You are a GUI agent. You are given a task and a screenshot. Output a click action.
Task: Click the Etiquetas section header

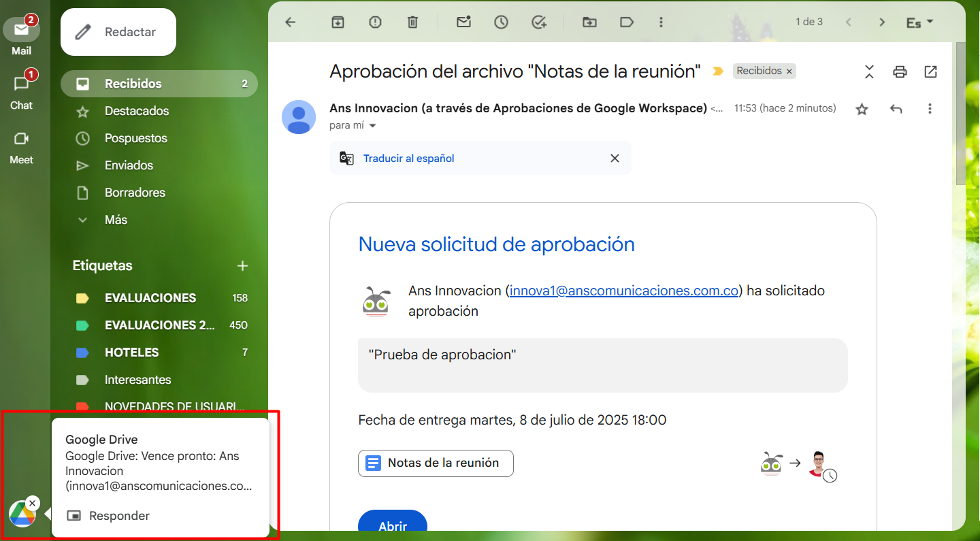103,265
